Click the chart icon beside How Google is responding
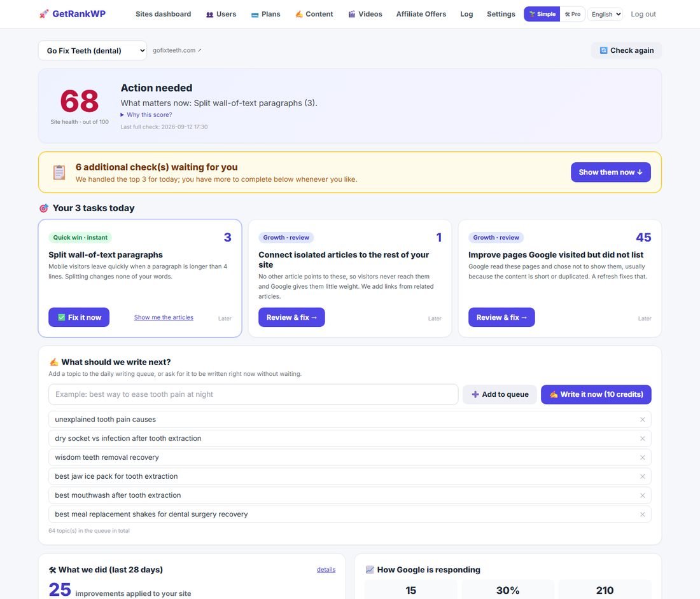The image size is (700, 599). click(x=370, y=570)
